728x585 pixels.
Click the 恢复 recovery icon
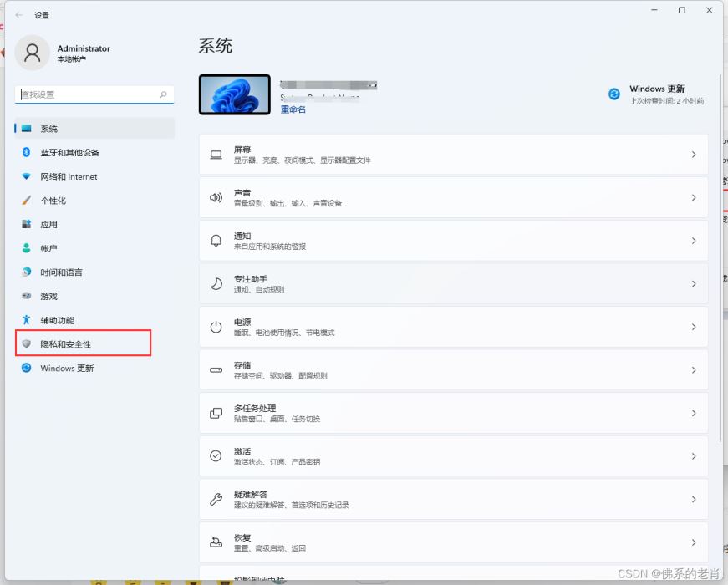tap(216, 542)
